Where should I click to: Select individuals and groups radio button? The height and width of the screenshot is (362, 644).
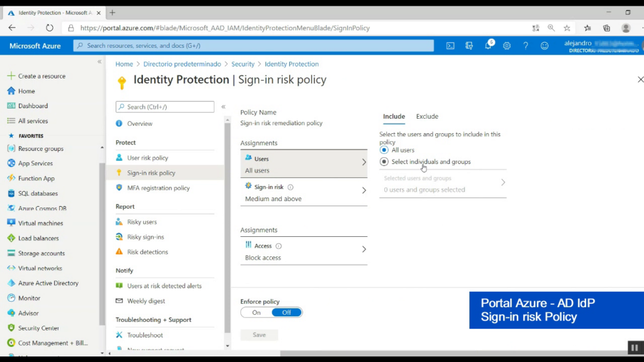coord(384,162)
